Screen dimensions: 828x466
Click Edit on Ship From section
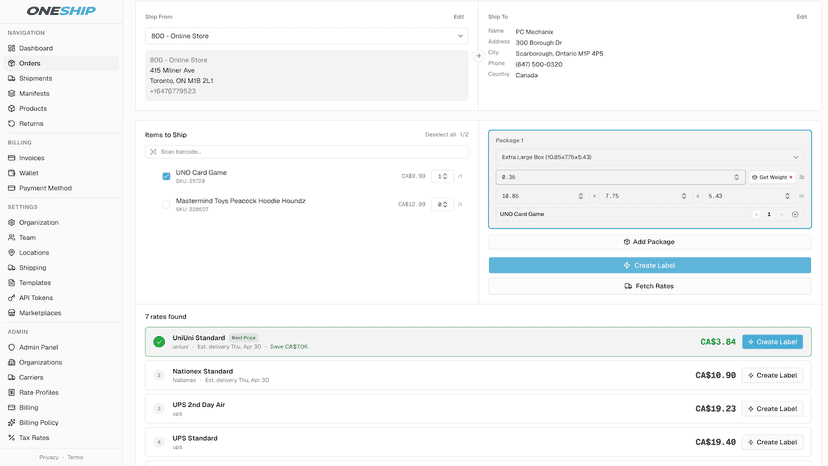[x=458, y=17]
